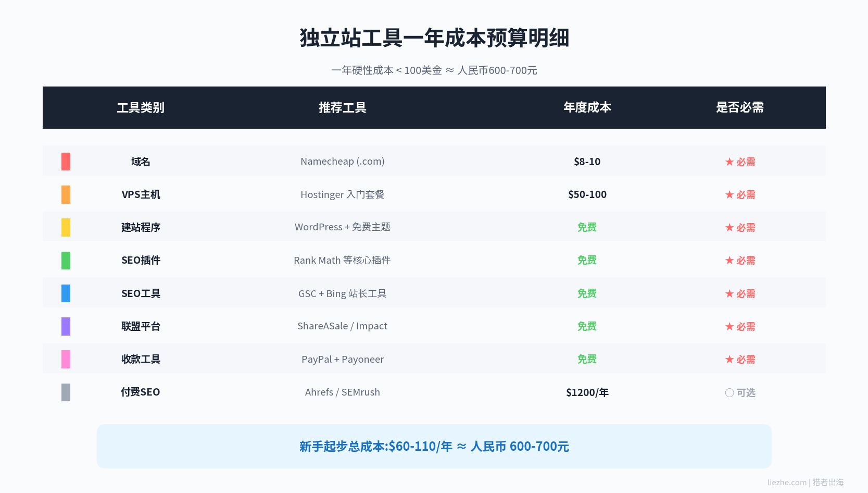This screenshot has height=493, width=868.
Task: Click the 必需 star in the SEO工具 row
Action: point(729,294)
